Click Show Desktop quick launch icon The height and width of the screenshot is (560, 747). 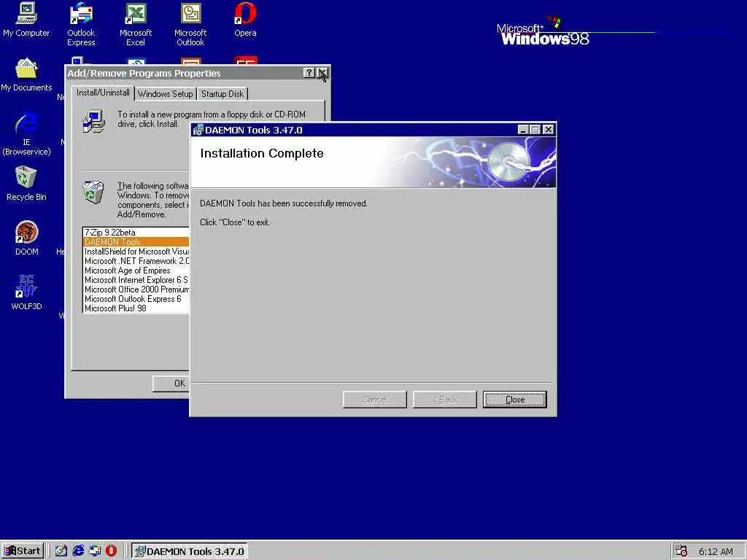[61, 551]
